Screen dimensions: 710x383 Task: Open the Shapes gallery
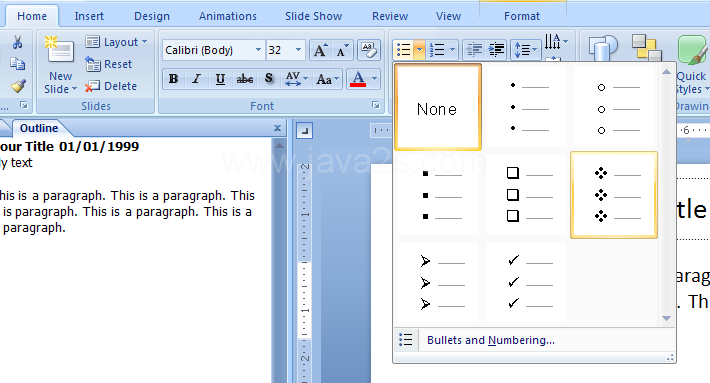point(602,48)
